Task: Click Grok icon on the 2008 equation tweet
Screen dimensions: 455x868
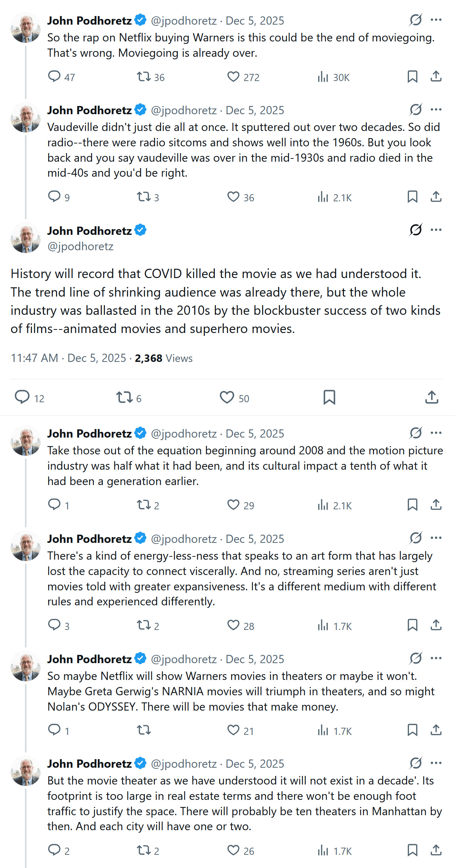Action: tap(416, 433)
